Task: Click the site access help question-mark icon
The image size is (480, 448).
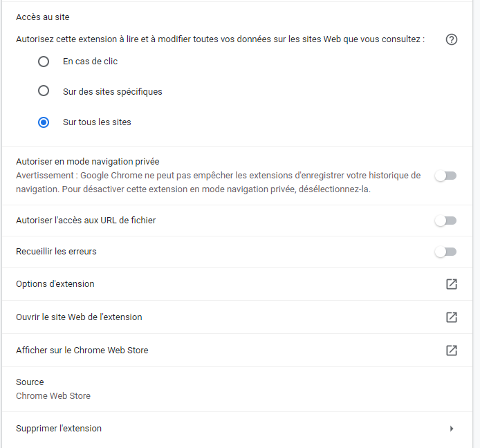Action: click(x=451, y=39)
